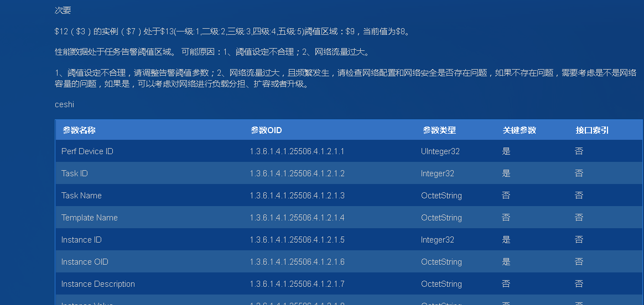
Task: Click Integer32 type in Task ID row
Action: coord(438,173)
